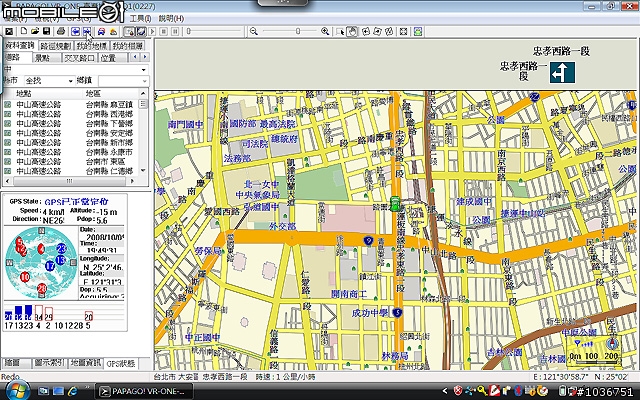Select the 中山高速公路 row for 台南縣 西港鄉
640x400 pixels.
[71, 114]
